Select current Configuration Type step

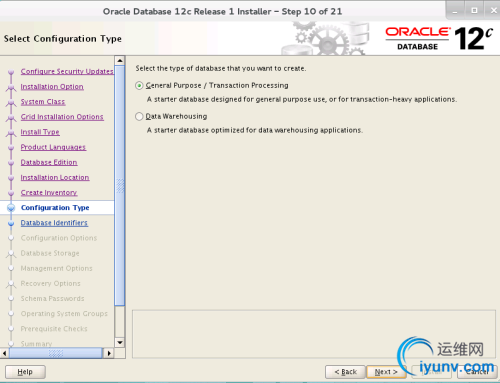pos(55,208)
